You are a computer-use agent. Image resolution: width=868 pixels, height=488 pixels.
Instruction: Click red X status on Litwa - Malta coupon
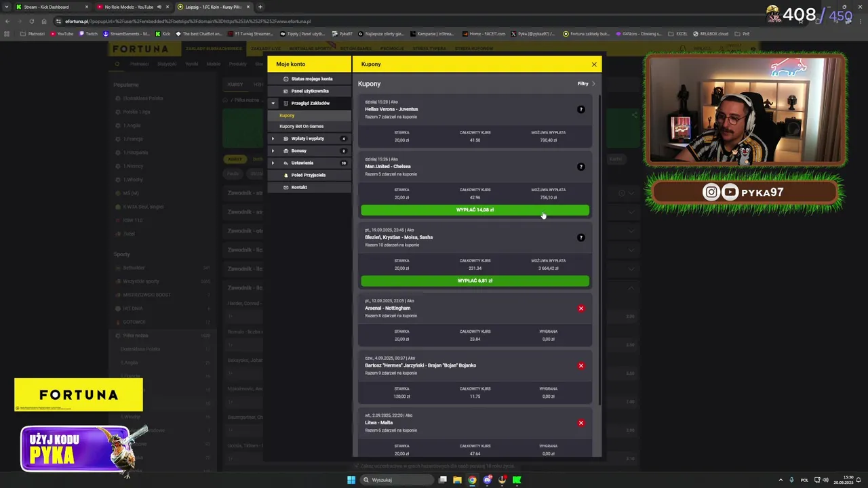[580, 423]
